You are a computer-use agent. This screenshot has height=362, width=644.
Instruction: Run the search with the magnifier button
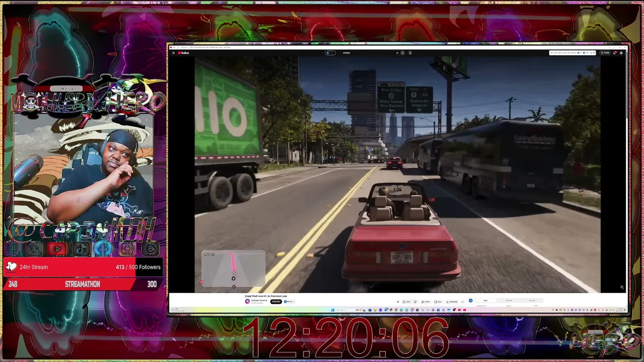point(403,53)
